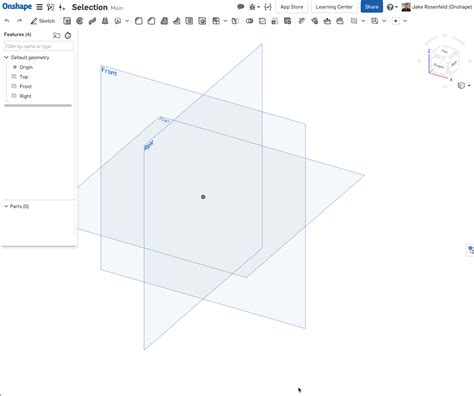Select the Split tool
Screen dimensions: 474x396
click(262, 21)
